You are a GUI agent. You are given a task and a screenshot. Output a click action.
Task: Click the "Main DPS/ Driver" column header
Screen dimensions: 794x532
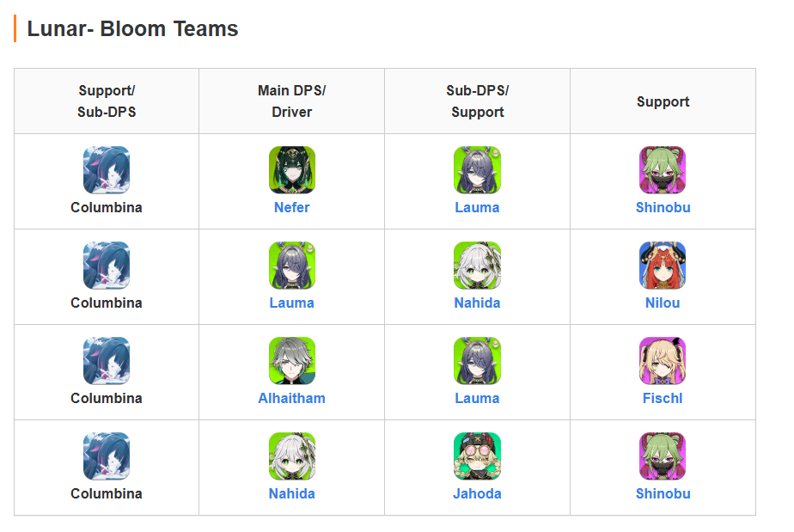point(292,101)
